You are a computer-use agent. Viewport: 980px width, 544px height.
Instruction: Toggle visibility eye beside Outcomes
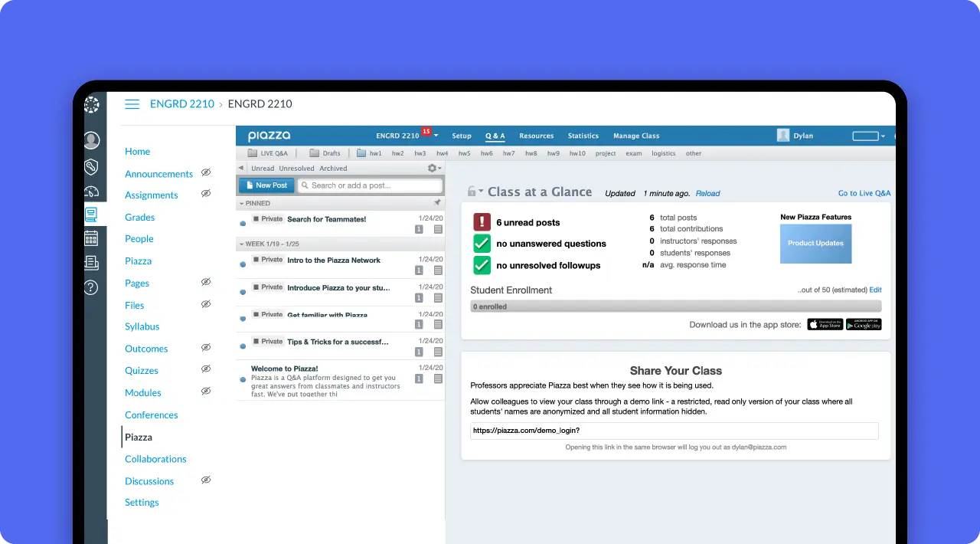(x=205, y=348)
